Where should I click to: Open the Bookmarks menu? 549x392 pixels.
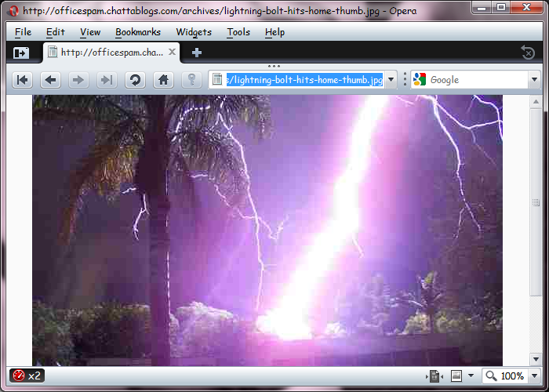coord(138,32)
